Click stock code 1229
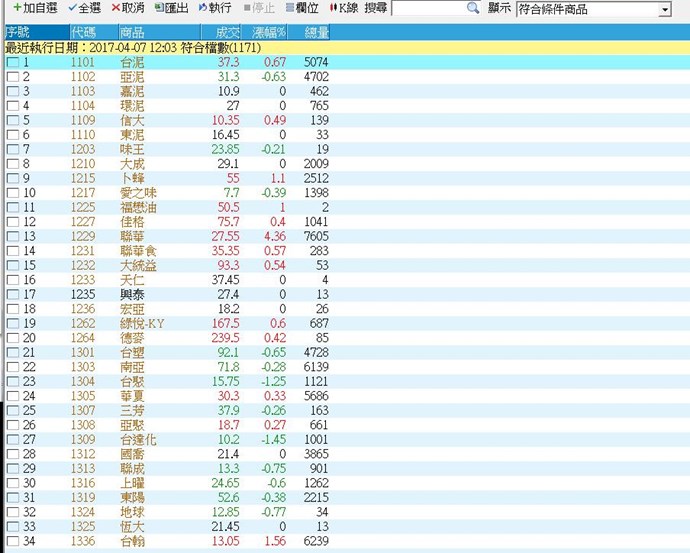This screenshot has height=553, width=690. click(83, 237)
